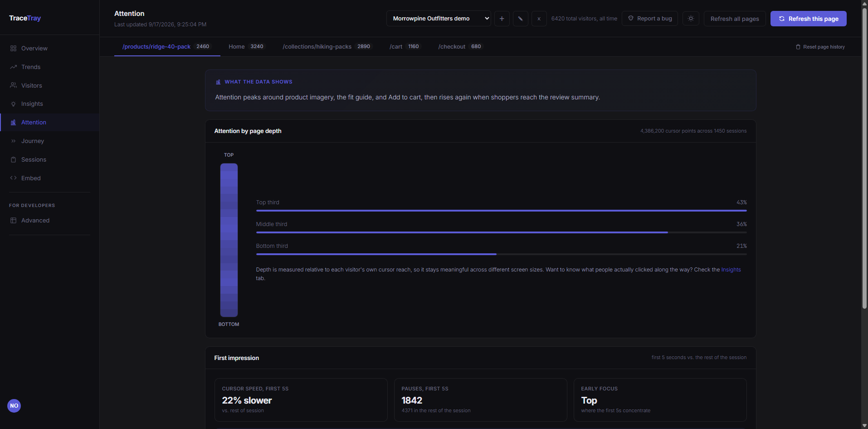Click the Top third progress bar
Screen dimensions: 868x429
[x=501, y=211]
